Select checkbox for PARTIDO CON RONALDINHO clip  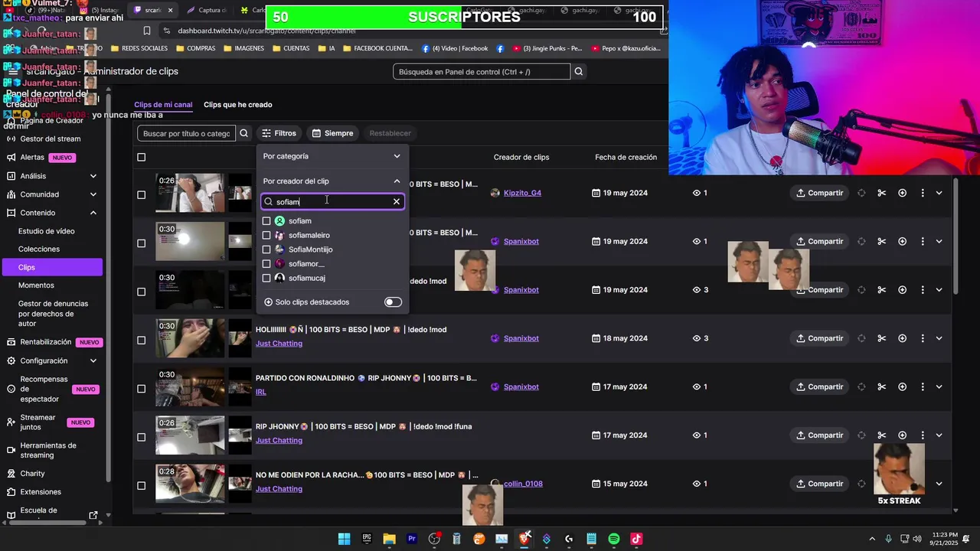[141, 389]
